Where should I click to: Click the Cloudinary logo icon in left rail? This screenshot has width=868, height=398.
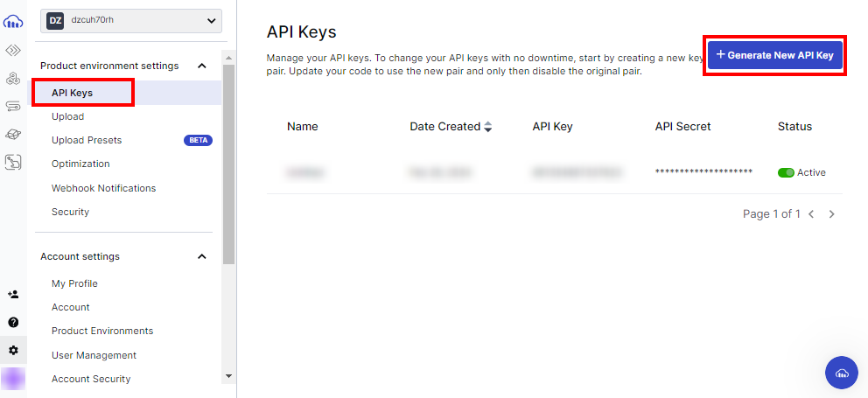13,21
